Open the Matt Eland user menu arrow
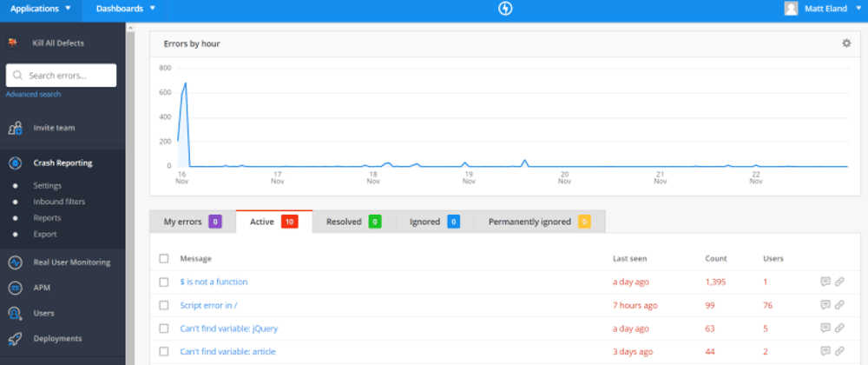This screenshot has width=868, height=365. pyautogui.click(x=858, y=9)
